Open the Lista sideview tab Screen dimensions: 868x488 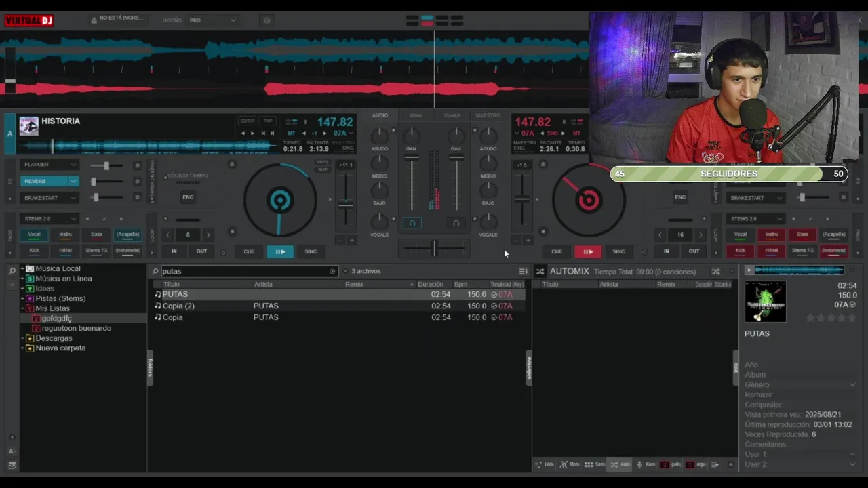coord(545,464)
